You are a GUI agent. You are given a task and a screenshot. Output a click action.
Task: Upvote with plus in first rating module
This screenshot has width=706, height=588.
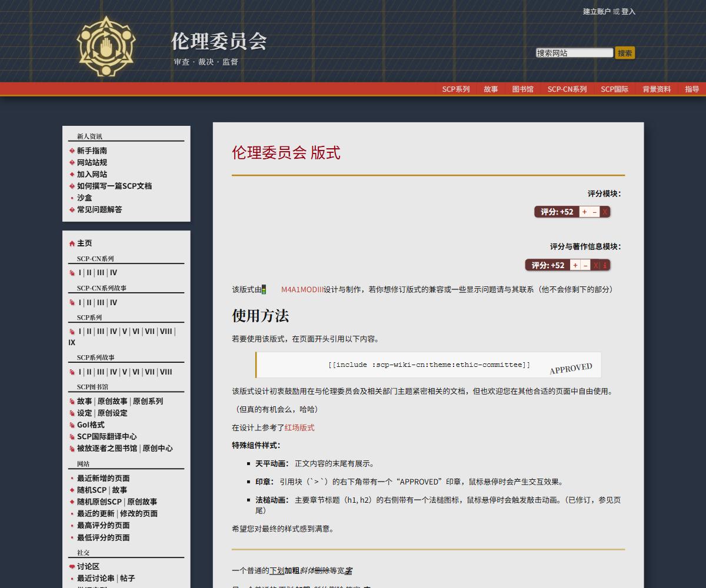click(584, 212)
